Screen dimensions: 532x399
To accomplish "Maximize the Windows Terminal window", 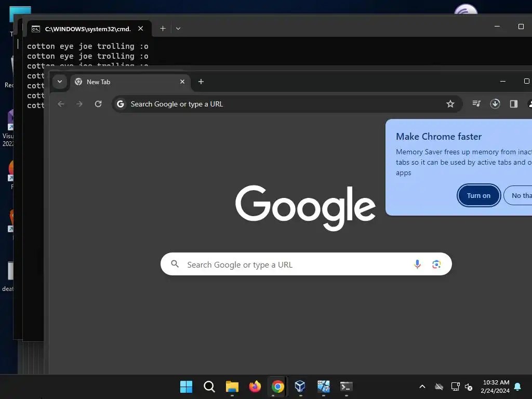I will pyautogui.click(x=521, y=26).
